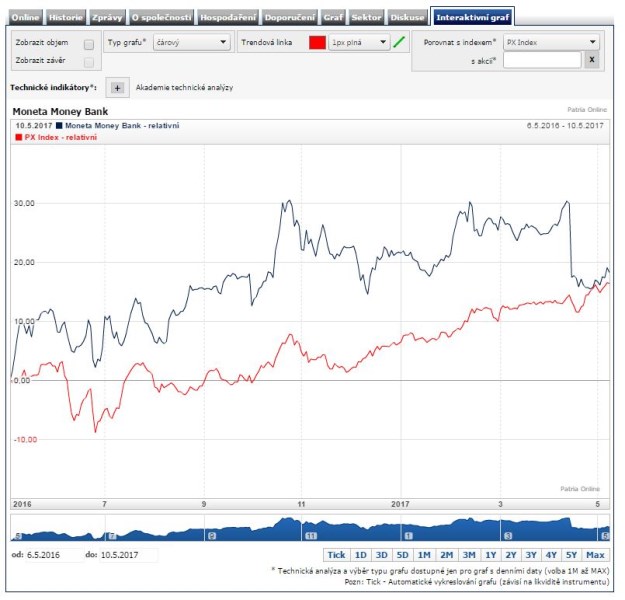The image size is (625, 600).
Task: Open the PX Index comparison dropdown
Action: 551,43
